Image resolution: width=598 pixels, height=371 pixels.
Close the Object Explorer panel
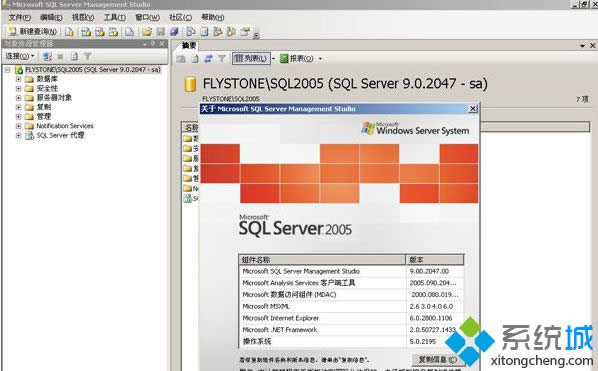point(162,44)
